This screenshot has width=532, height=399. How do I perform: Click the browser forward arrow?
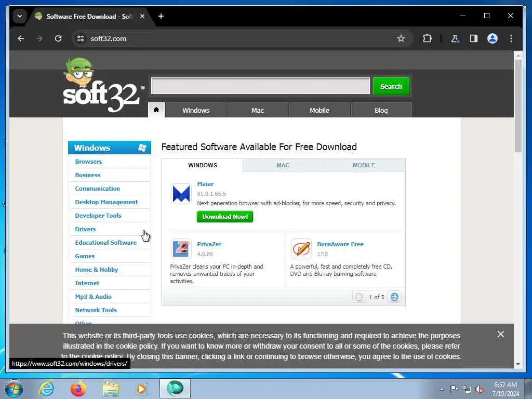39,38
